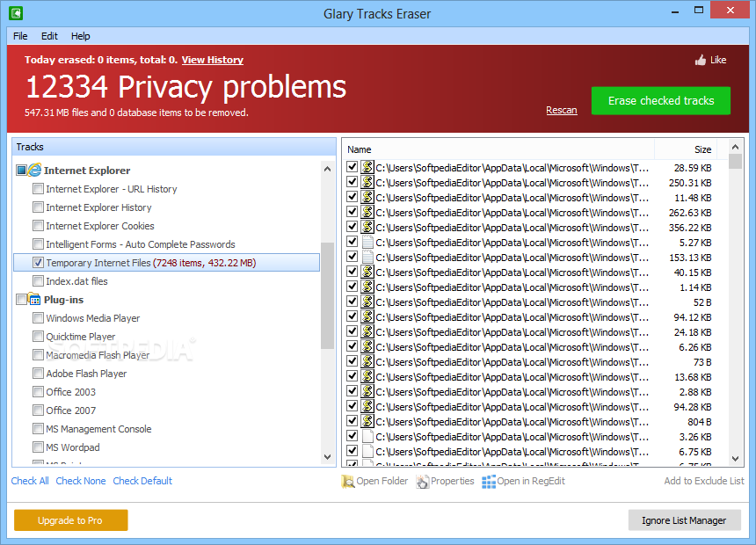Click the file list scroll down arrow
The width and height of the screenshot is (756, 545).
(735, 459)
